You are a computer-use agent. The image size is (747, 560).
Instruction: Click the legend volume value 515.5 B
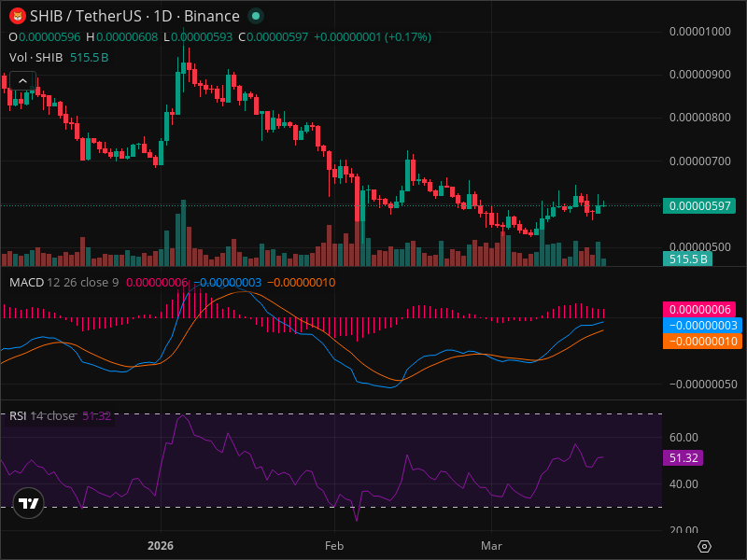[89, 58]
